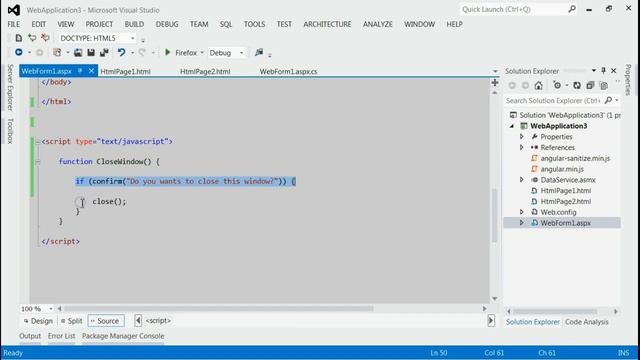Screen dimensions: 640x360
Task: Save the current file with Save icon
Action: pos(91,53)
